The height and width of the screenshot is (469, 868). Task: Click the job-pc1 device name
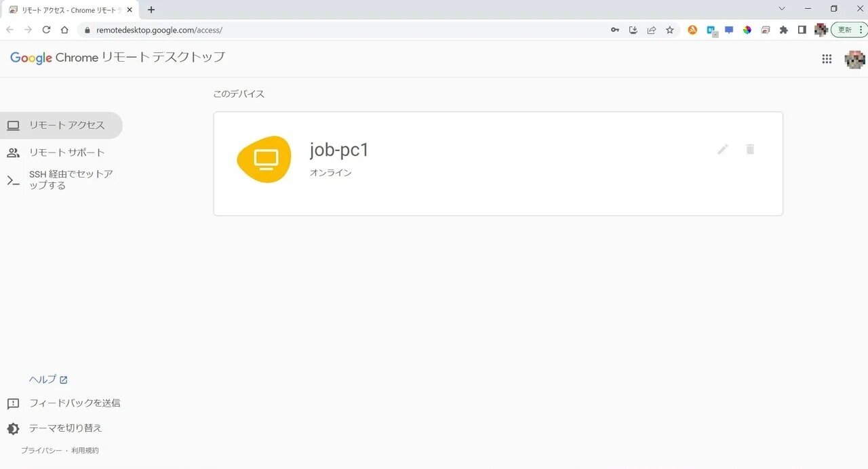tap(339, 150)
